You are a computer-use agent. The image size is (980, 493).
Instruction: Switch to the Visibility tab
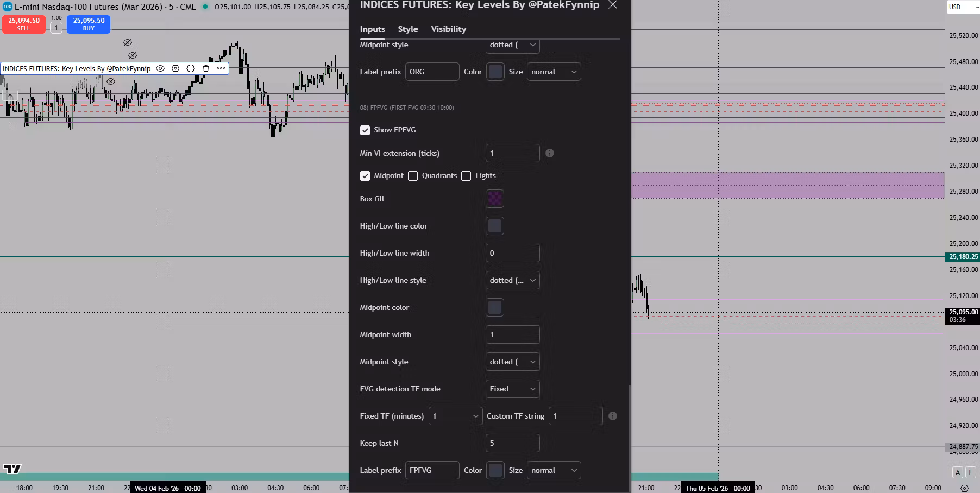pos(448,29)
